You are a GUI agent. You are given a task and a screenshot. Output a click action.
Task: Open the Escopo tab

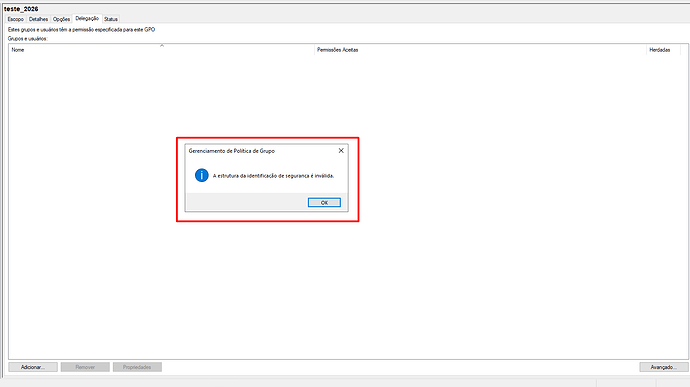pyautogui.click(x=15, y=19)
